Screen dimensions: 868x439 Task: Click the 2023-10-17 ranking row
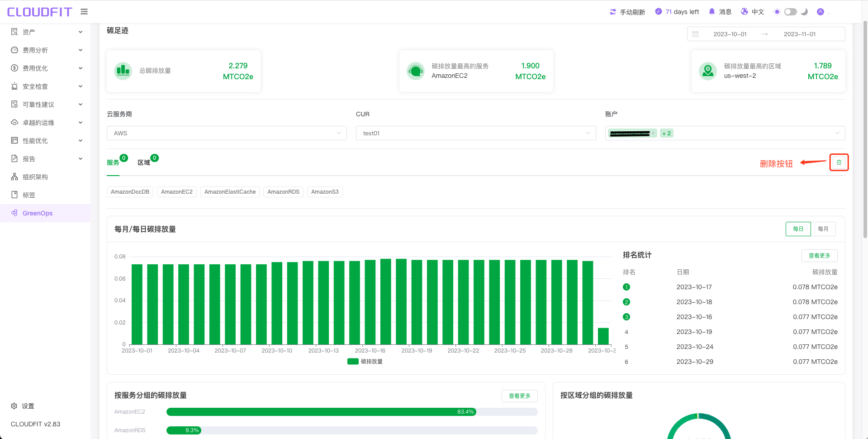[730, 287]
